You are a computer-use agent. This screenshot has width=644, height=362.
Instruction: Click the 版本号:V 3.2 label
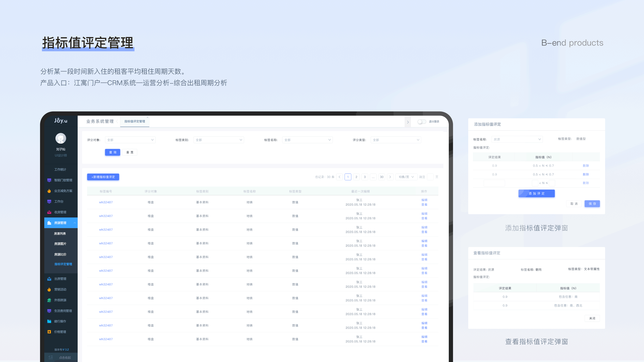62,350
